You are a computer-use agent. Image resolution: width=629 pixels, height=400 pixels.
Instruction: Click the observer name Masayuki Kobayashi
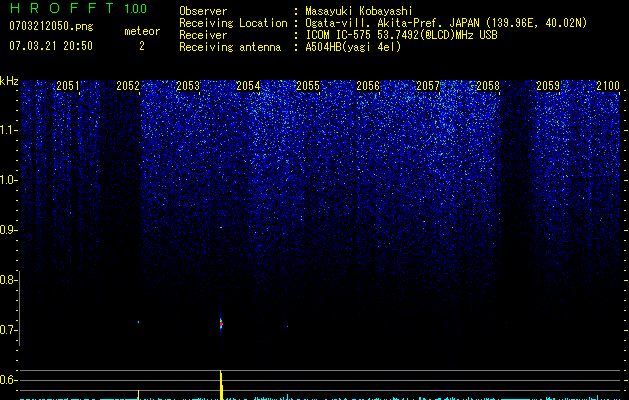(359, 12)
